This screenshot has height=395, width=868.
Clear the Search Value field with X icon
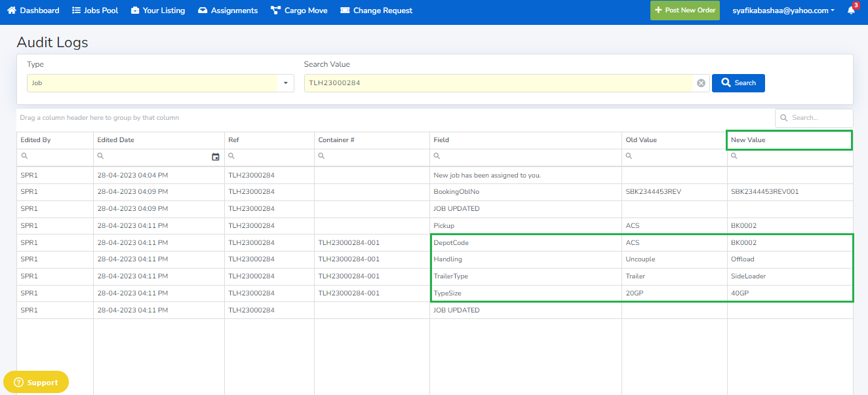pyautogui.click(x=701, y=83)
